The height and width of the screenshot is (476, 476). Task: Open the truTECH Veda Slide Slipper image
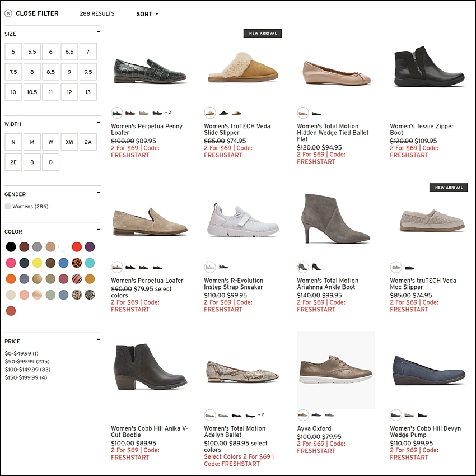click(243, 67)
